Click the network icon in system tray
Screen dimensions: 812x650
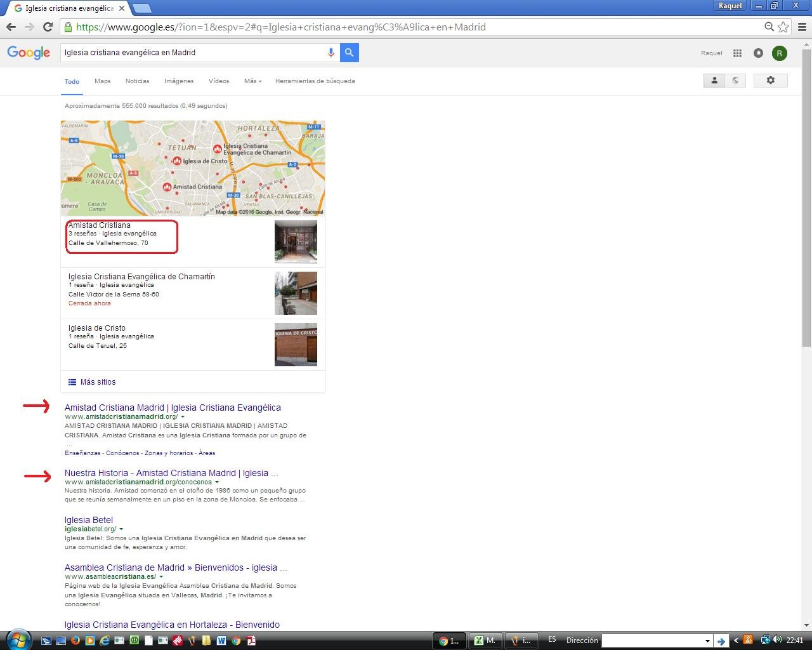[x=765, y=640]
